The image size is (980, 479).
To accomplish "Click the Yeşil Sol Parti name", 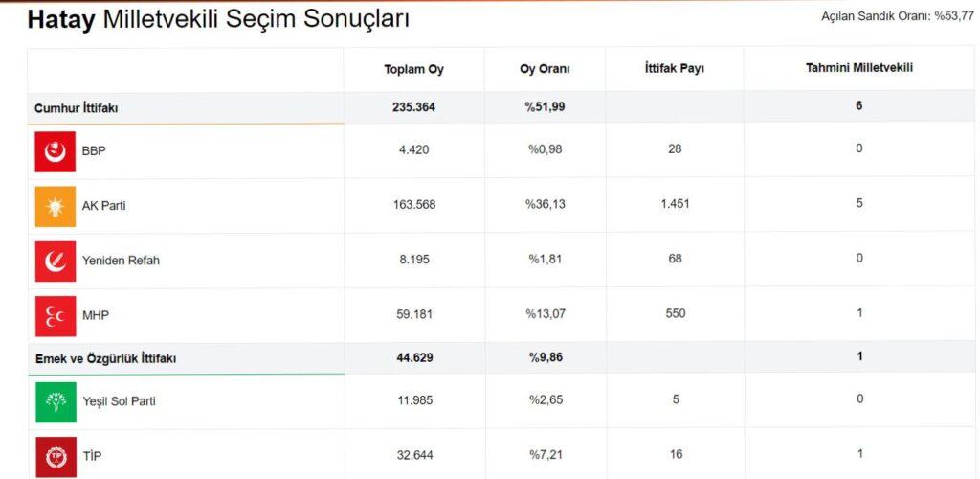I will click(118, 401).
